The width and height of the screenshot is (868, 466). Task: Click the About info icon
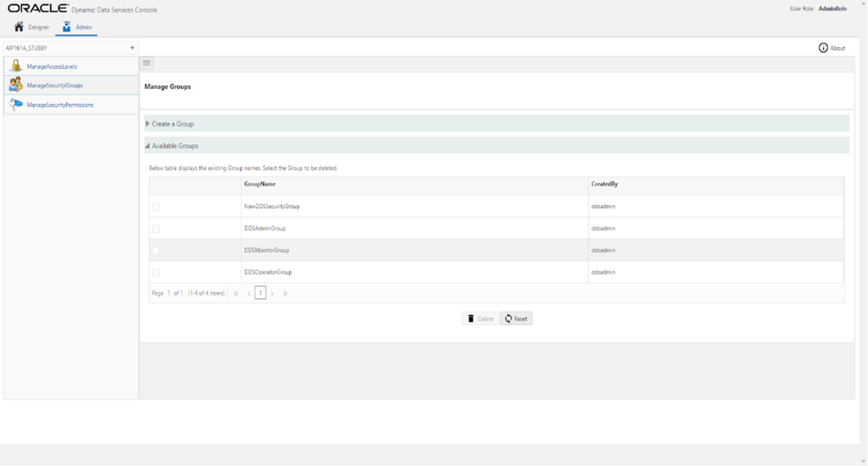823,48
